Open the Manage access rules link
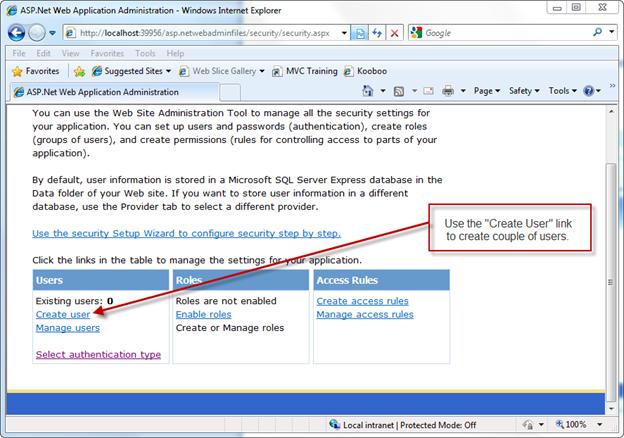624x438 pixels. click(x=365, y=315)
